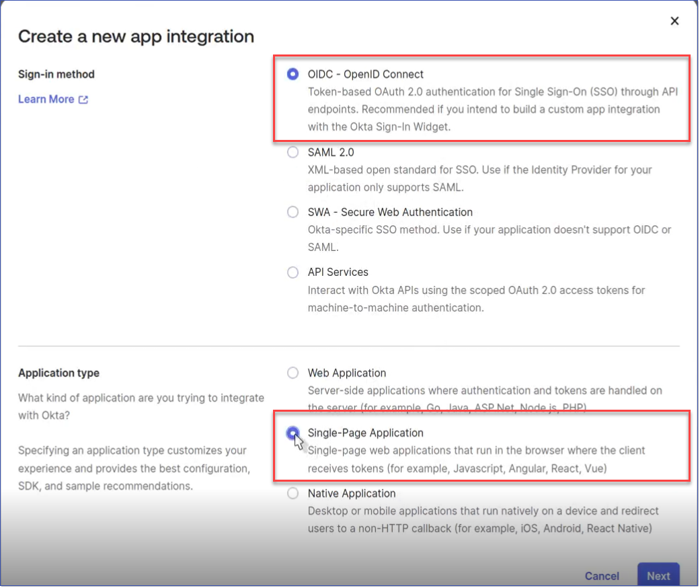Select the SAML 2.0 radio button
The image size is (700, 588).
293,152
